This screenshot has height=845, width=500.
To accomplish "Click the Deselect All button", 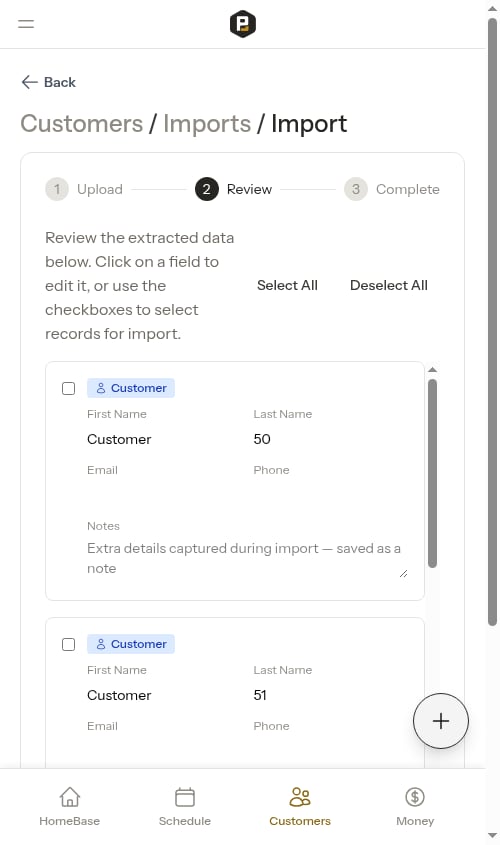I will pos(389,285).
